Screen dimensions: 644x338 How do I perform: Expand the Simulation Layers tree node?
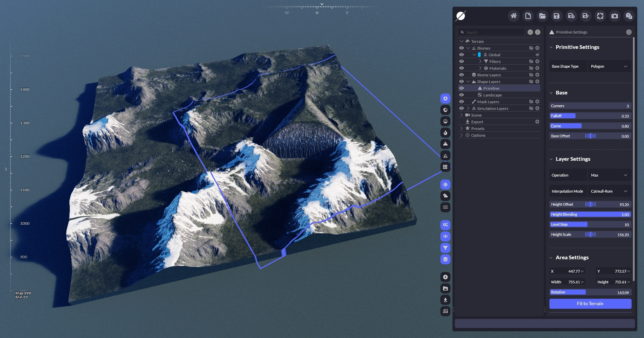[x=468, y=108]
